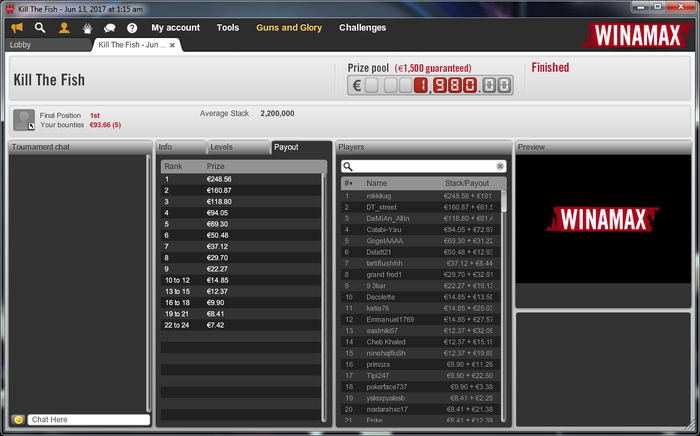Screen dimensions: 700x436
Task: Select player Calabi-Yau row
Action: pyautogui.click(x=421, y=229)
